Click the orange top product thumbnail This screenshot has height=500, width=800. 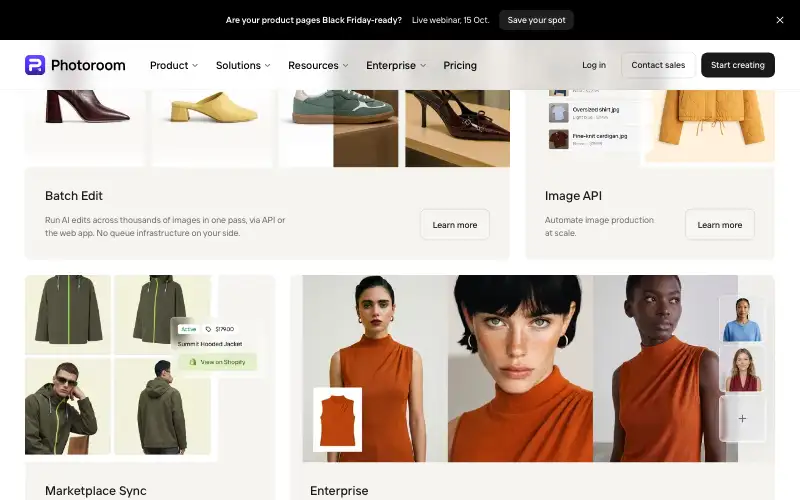tap(337, 419)
